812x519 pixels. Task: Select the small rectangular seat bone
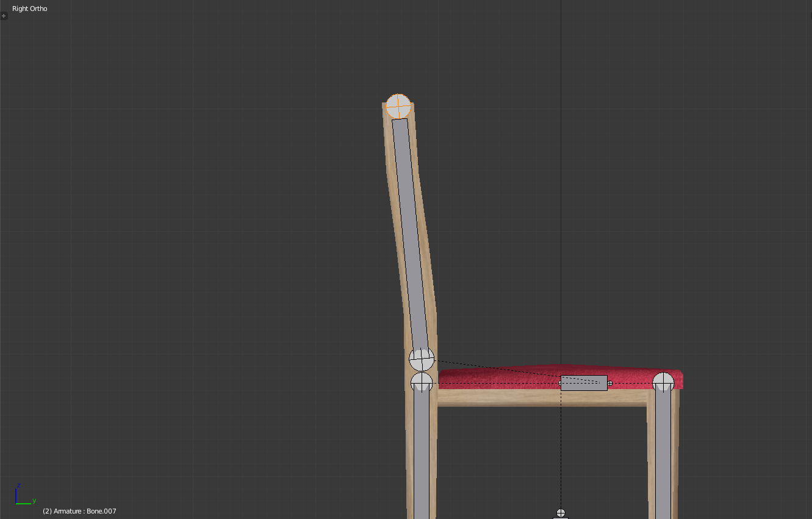583,383
